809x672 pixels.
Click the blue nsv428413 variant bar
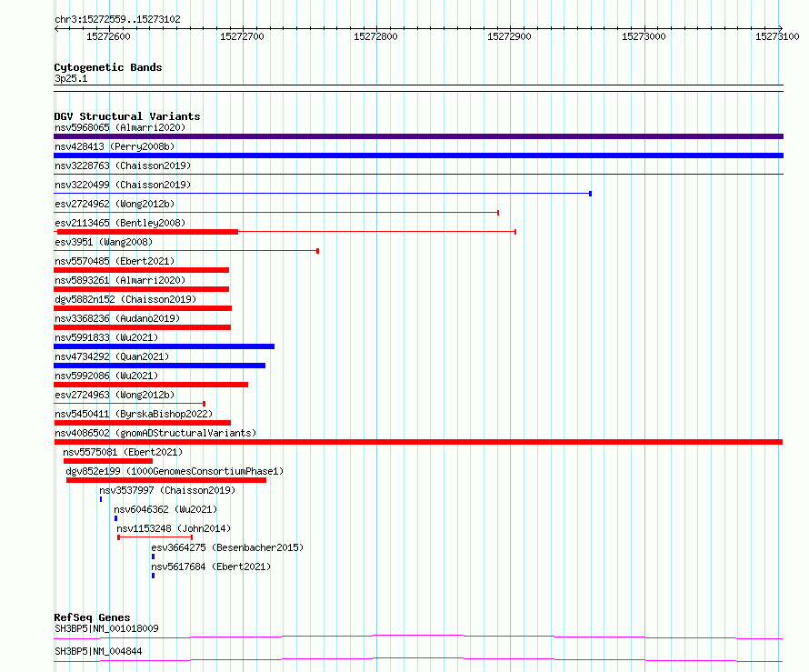coord(418,155)
